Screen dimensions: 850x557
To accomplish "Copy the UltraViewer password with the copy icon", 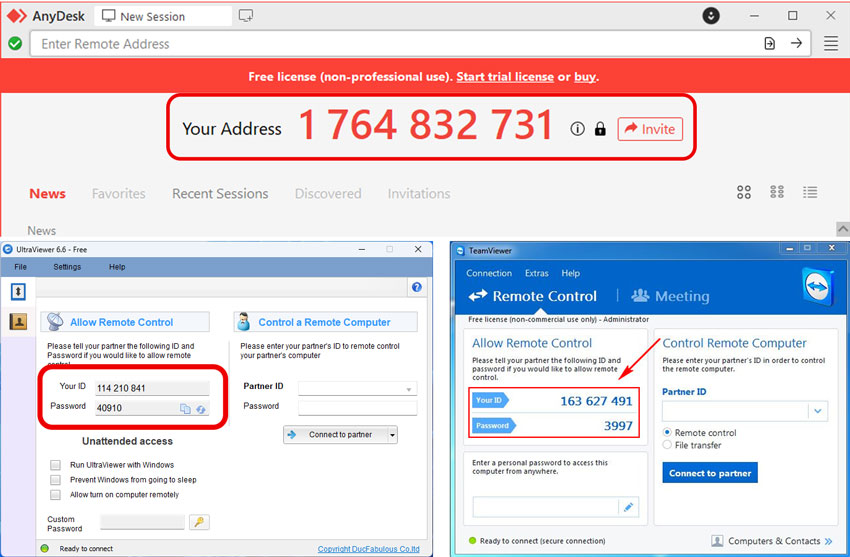I will 185,409.
